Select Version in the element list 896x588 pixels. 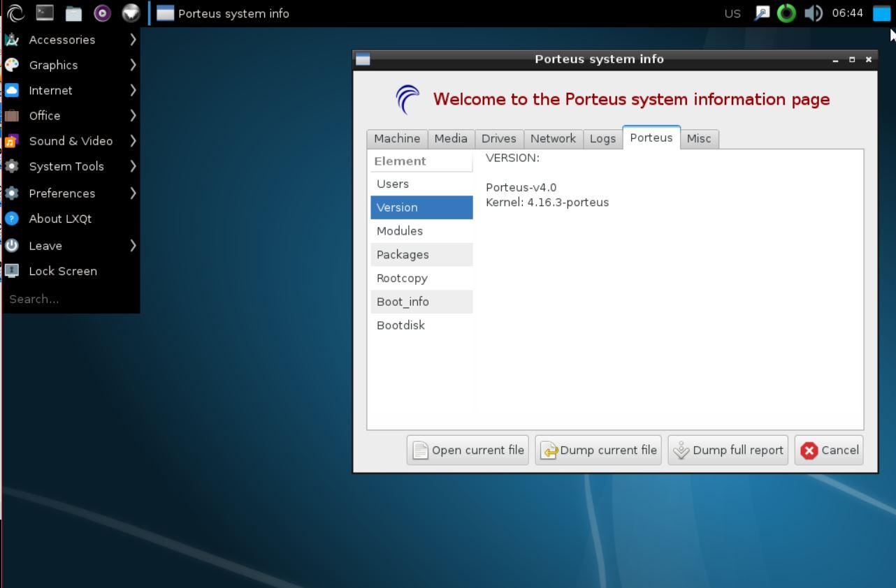pos(421,207)
